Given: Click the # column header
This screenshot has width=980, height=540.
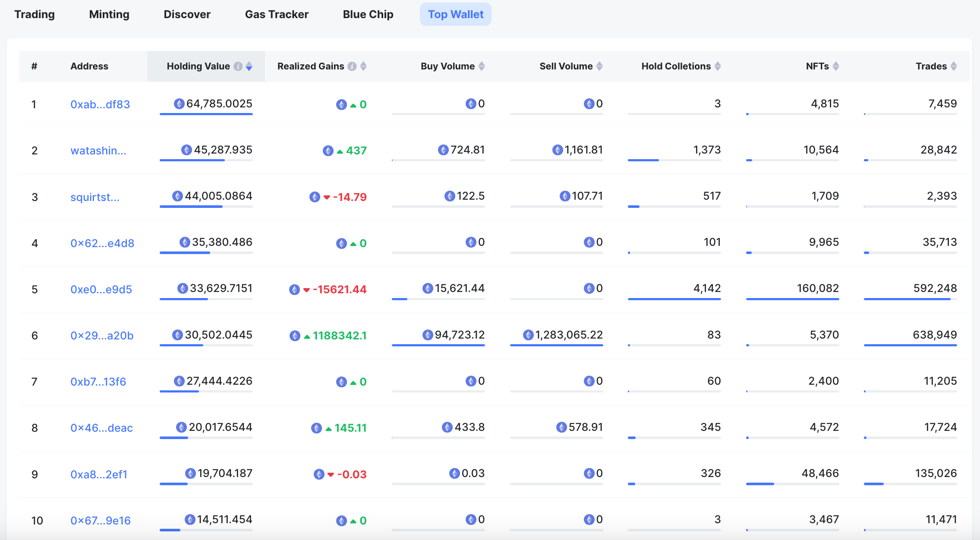Looking at the screenshot, I should point(34,66).
